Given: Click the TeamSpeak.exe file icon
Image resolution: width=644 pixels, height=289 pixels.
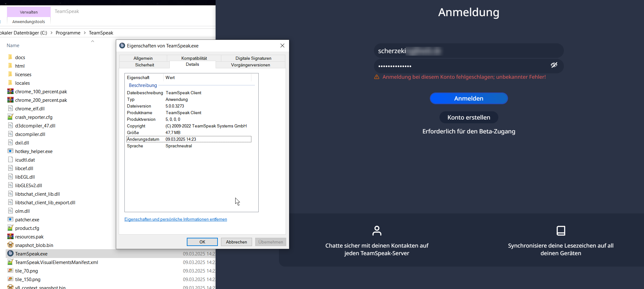Looking at the screenshot, I should click(10, 254).
